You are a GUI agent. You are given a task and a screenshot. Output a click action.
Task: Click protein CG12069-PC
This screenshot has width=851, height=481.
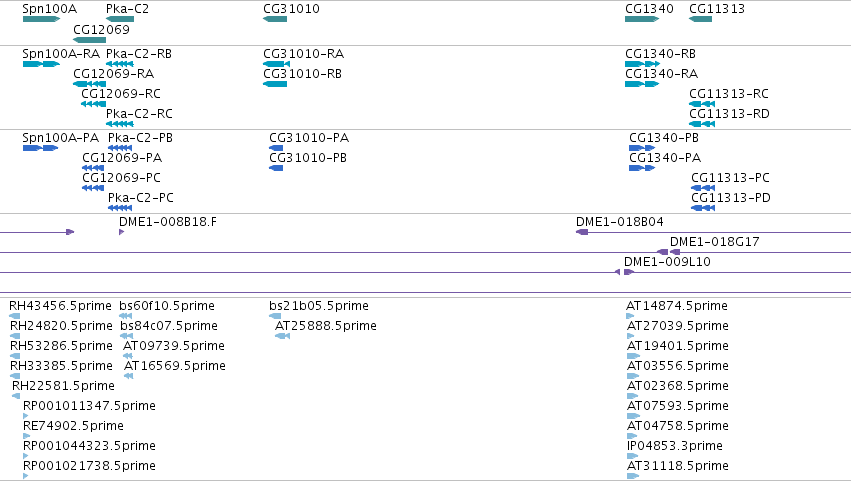coord(121,179)
